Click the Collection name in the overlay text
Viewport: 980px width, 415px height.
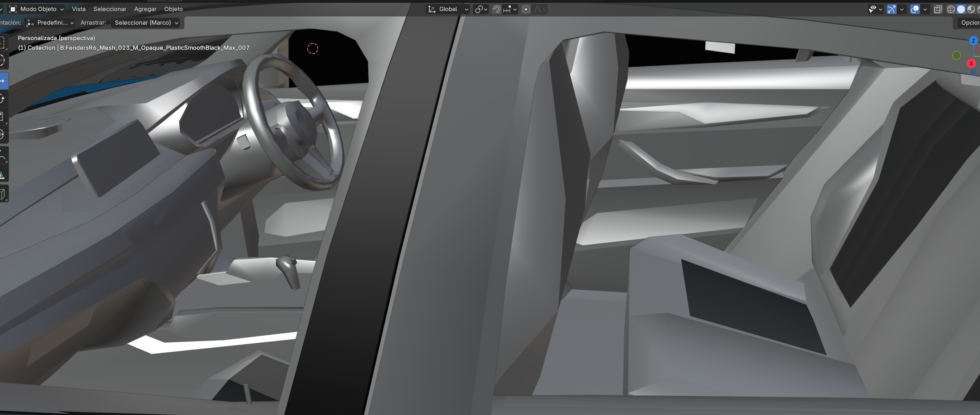click(41, 48)
